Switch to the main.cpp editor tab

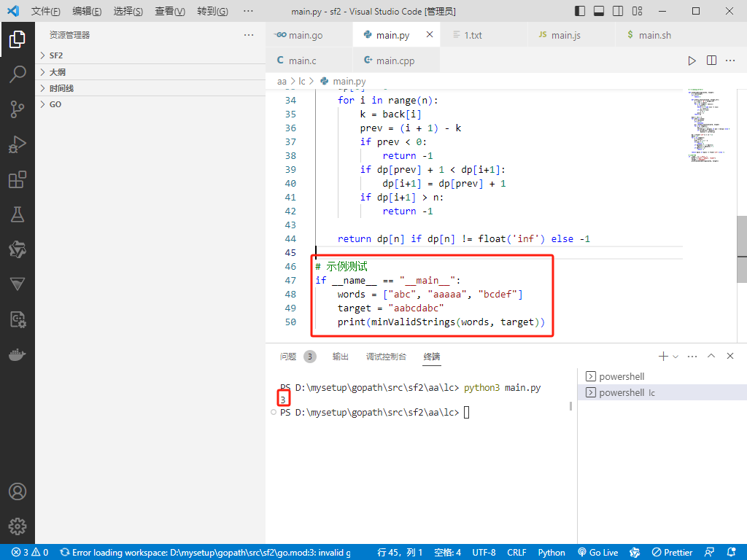tap(396, 61)
